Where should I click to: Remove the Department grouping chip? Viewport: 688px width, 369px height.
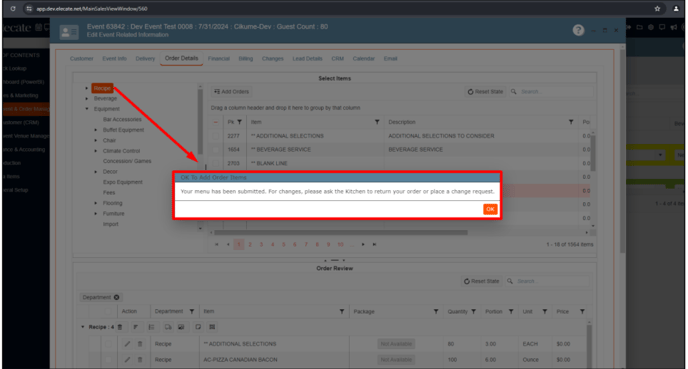pos(117,297)
